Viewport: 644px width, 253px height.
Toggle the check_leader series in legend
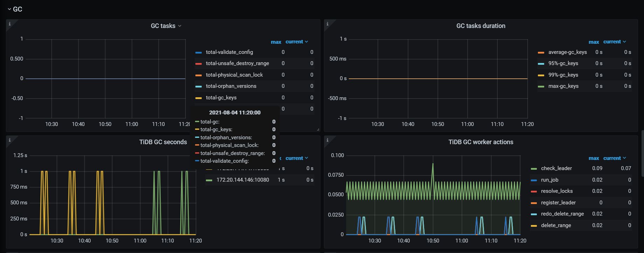point(556,168)
